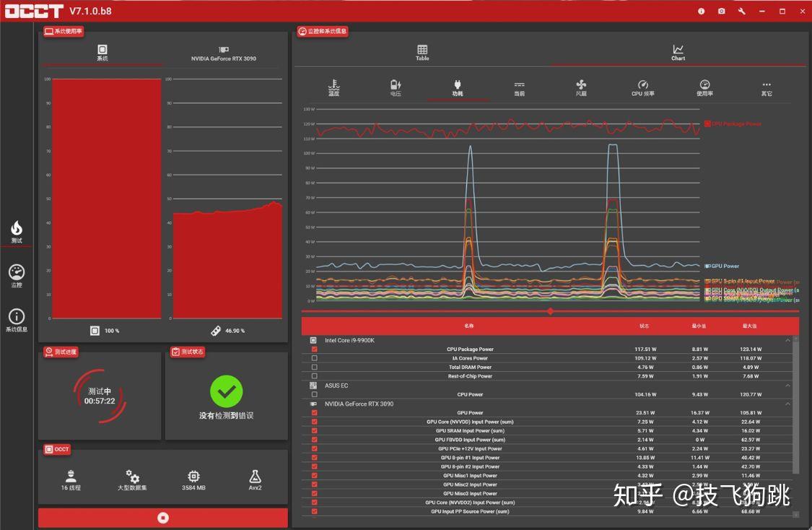Image resolution: width=812 pixels, height=530 pixels.
Task: Enable the IA Cores Power checkbox
Action: [314, 358]
